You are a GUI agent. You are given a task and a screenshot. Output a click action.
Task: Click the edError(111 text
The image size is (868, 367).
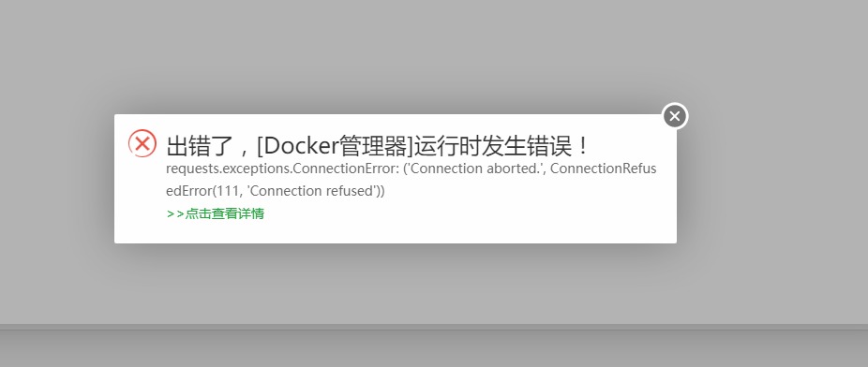click(x=206, y=191)
